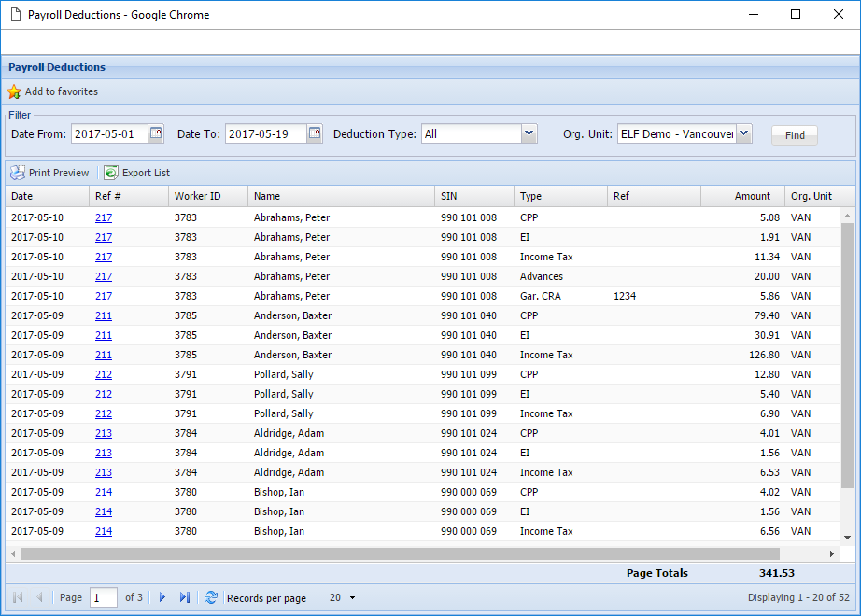Open the Date From calendar picker

(x=156, y=133)
